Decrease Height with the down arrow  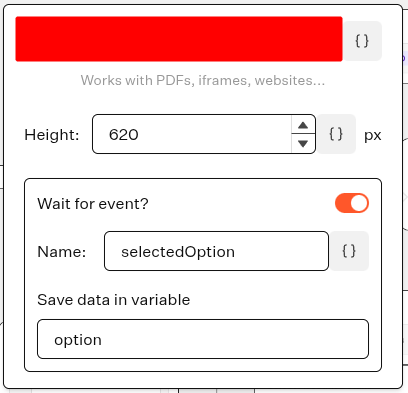click(303, 143)
